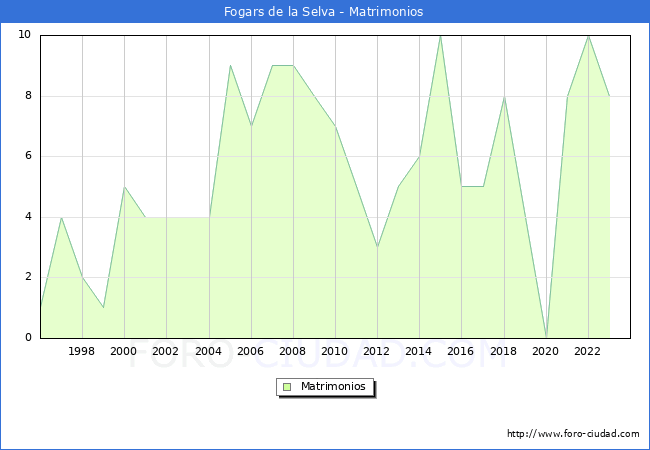Screen dimensions: 650x450
Task: Click the y-axis label 10
Action: tap(24, 35)
